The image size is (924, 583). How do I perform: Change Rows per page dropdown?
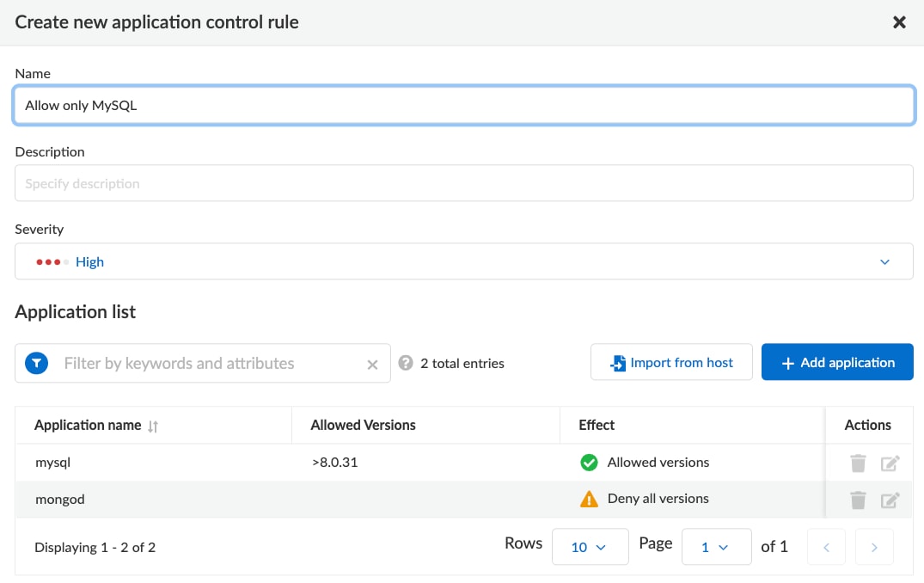tap(590, 546)
